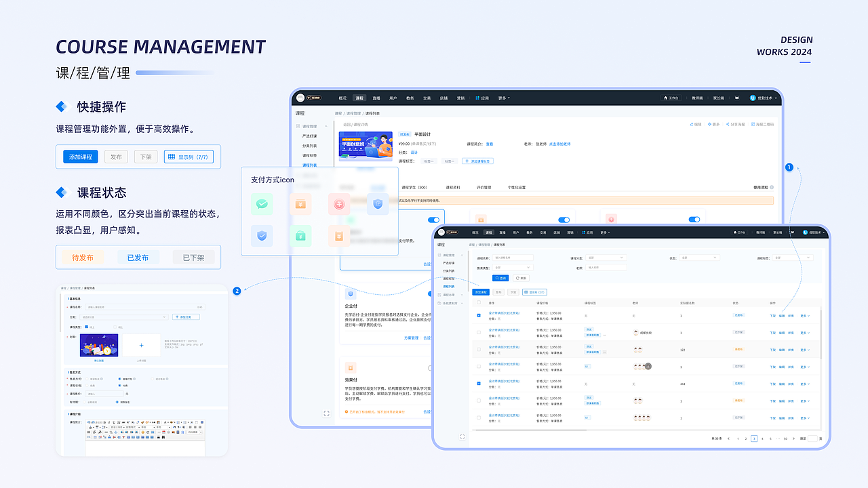Click the fullscreen icon in back detail window
The width and height of the screenshot is (868, 488).
(x=326, y=413)
